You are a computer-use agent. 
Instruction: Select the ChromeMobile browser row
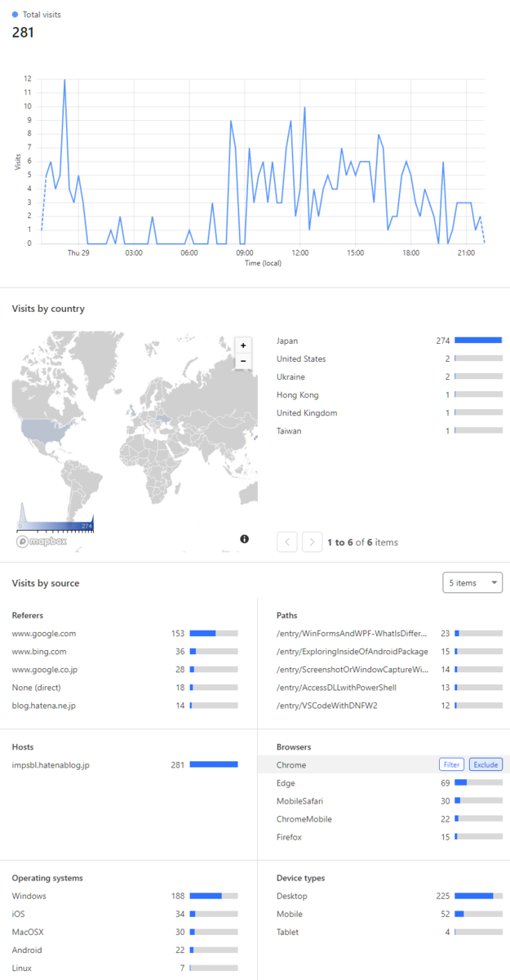(389, 819)
